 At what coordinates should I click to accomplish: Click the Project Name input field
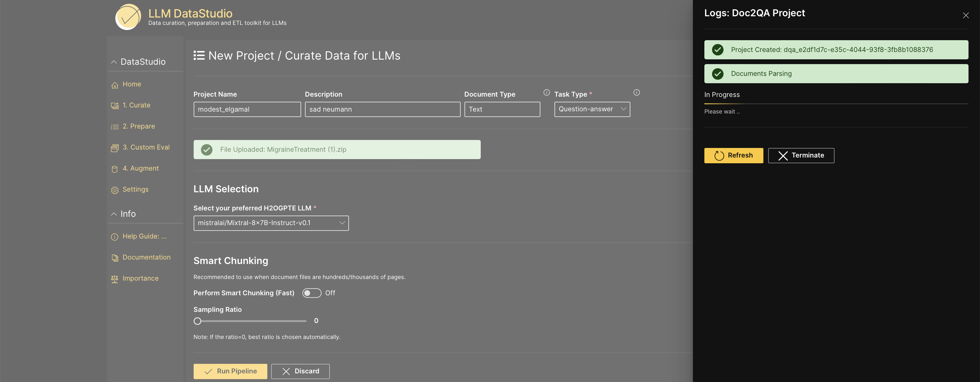pyautogui.click(x=247, y=109)
